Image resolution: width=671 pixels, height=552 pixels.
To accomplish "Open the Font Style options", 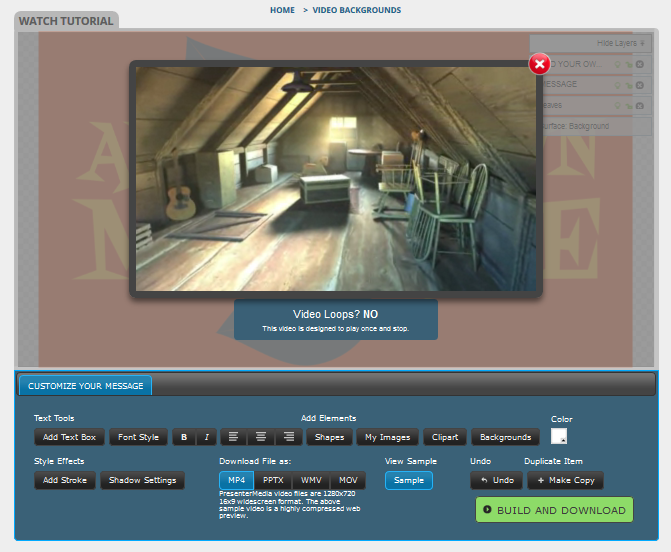I will (x=138, y=437).
